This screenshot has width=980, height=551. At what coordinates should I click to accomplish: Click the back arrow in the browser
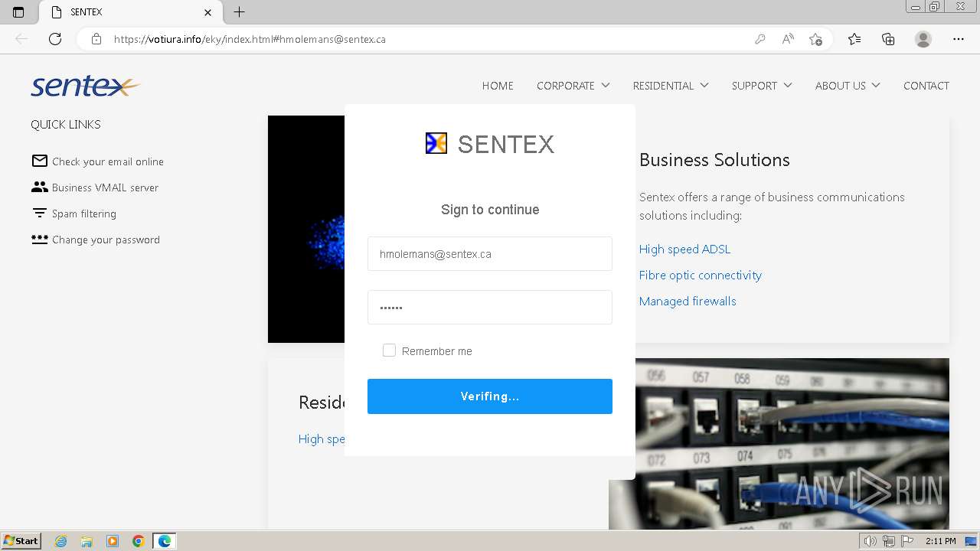pyautogui.click(x=21, y=39)
